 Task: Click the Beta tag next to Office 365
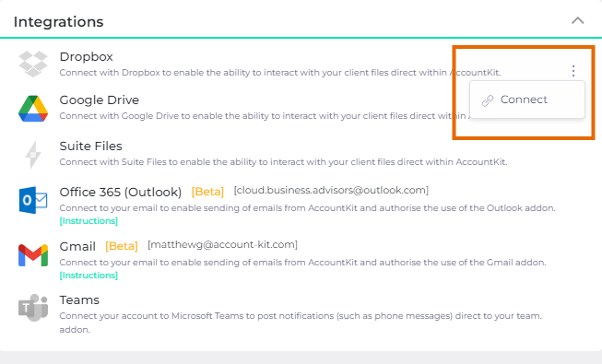pyautogui.click(x=207, y=192)
